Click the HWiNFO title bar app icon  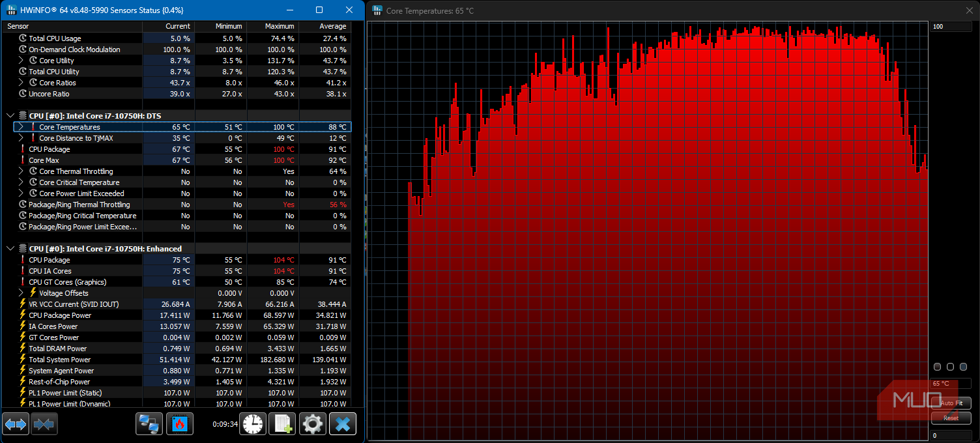click(x=12, y=10)
